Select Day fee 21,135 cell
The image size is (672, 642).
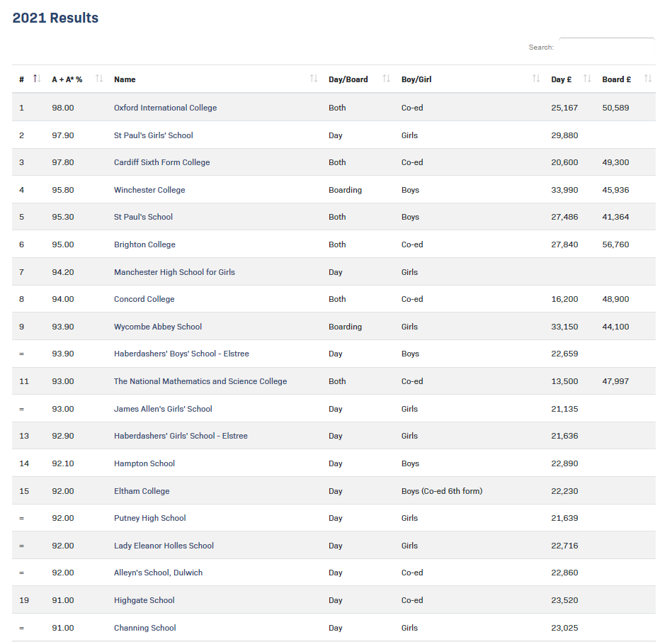click(x=564, y=409)
